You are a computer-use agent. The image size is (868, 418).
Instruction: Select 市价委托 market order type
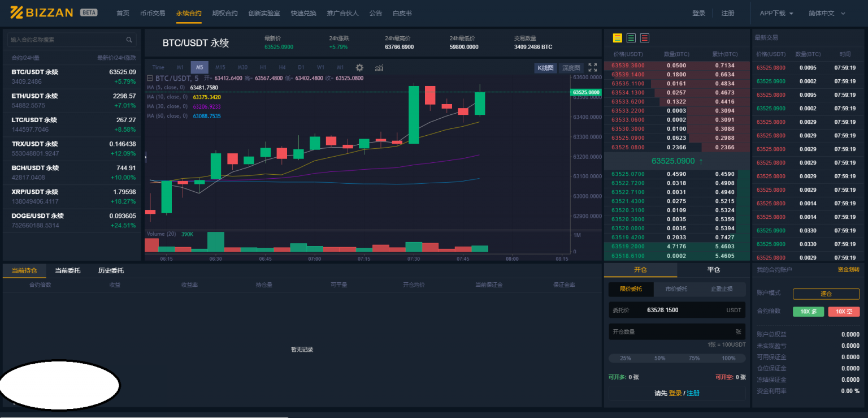[x=676, y=289]
